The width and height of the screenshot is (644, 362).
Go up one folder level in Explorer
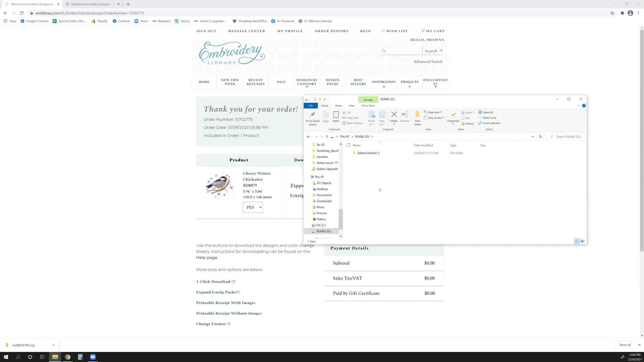[x=327, y=137]
